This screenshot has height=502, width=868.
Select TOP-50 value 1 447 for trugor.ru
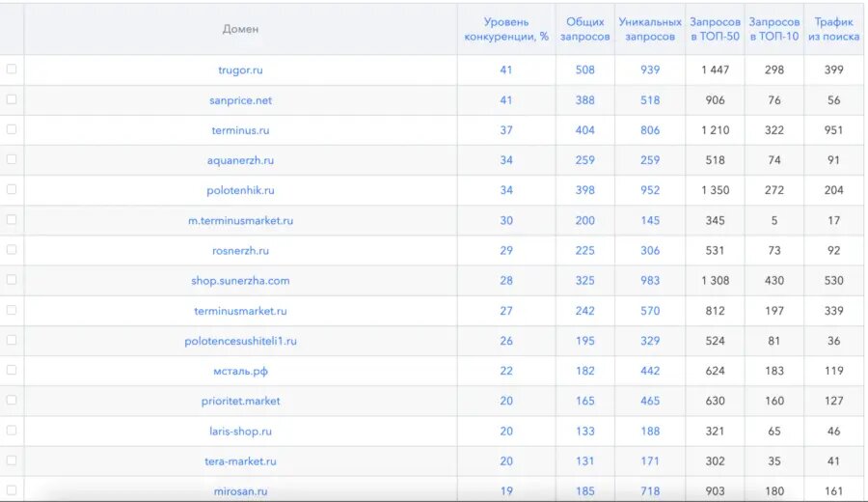click(715, 70)
